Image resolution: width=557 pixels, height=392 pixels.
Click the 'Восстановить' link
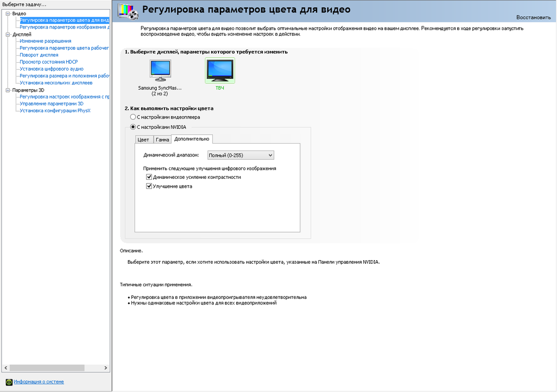point(533,17)
